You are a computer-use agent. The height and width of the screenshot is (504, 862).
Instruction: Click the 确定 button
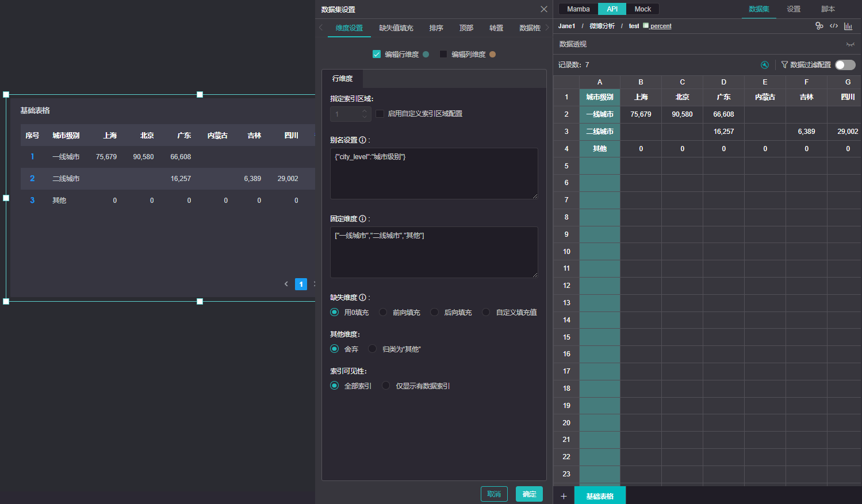[x=529, y=494]
